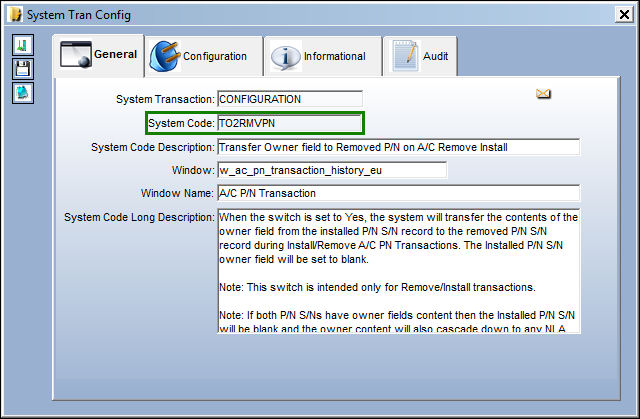Click the Window field w_ac_pn_transaction_history_eu
This screenshot has height=419, width=640.
click(332, 170)
